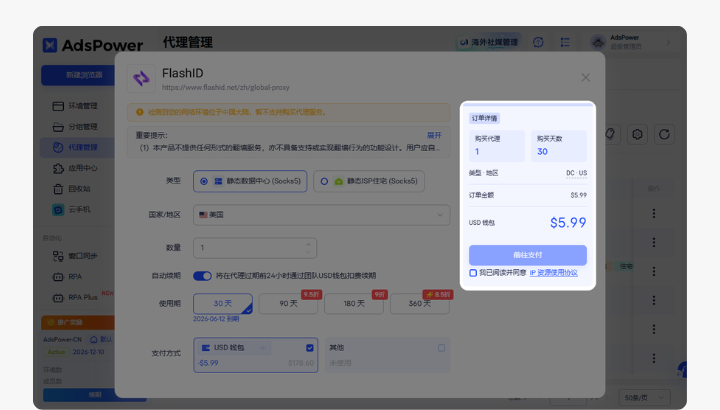The image size is (720, 410).
Task: Click the DC · US value
Action: [576, 173]
